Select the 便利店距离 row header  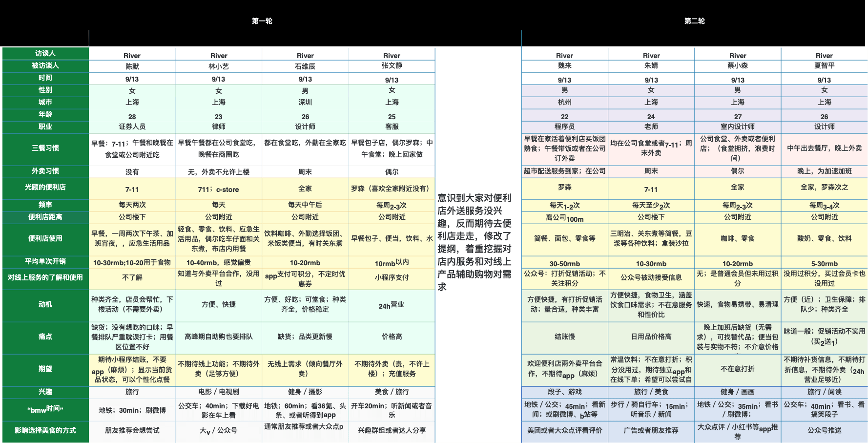pos(45,217)
